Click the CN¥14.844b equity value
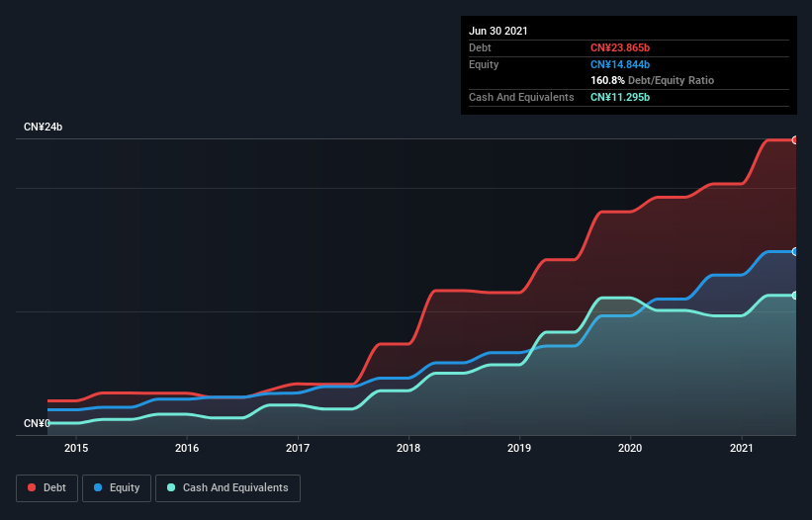 (620, 64)
